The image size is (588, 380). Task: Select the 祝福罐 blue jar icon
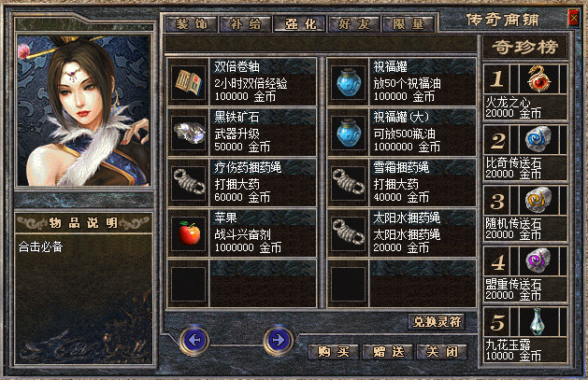point(349,82)
